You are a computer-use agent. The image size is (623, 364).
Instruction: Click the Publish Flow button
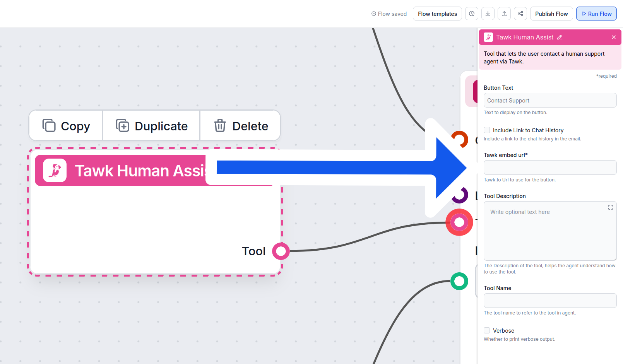coord(551,14)
